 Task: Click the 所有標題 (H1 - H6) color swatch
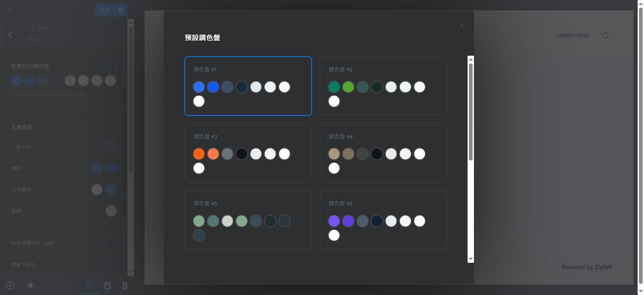(x=111, y=243)
